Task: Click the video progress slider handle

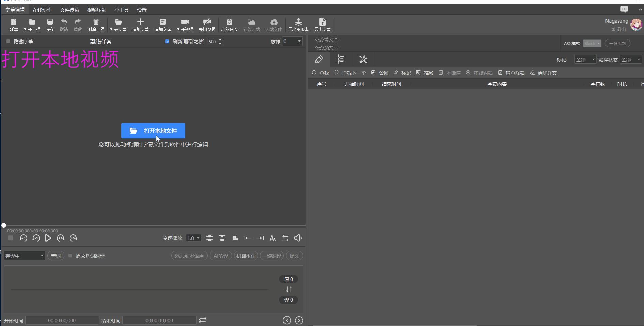Action: point(4,225)
